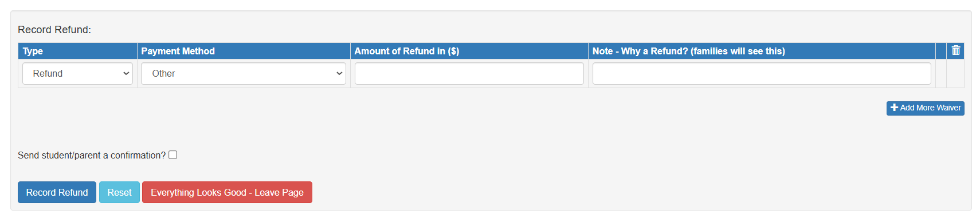Click the 'Send student/parent a confirmation?' label
Screen dimensions: 980x214
click(x=92, y=155)
